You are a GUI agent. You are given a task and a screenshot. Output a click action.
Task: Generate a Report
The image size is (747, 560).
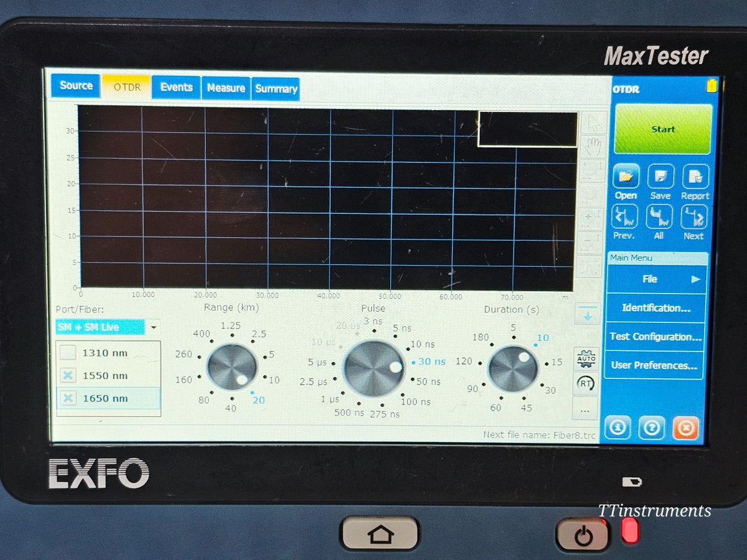point(695,177)
